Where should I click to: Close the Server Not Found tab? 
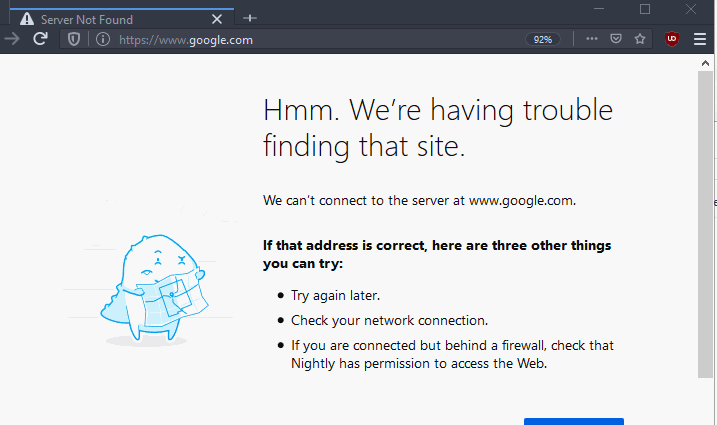(x=217, y=19)
